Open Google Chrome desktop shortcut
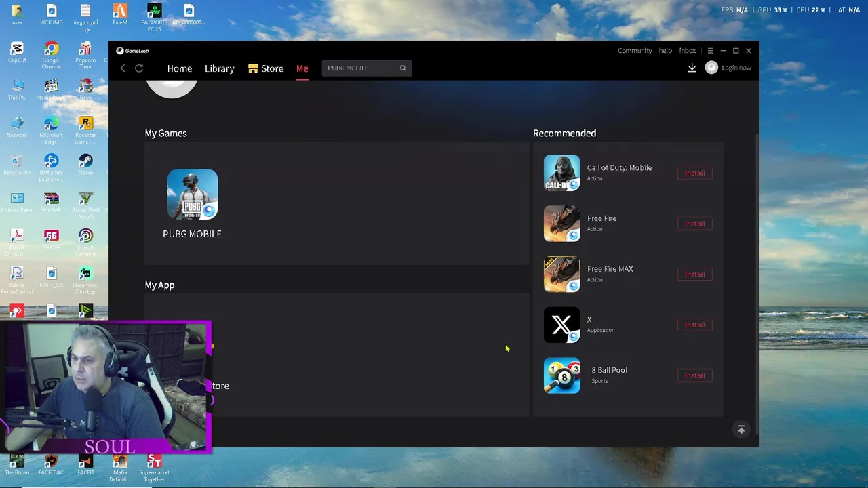The height and width of the screenshot is (488, 868). coord(51,55)
